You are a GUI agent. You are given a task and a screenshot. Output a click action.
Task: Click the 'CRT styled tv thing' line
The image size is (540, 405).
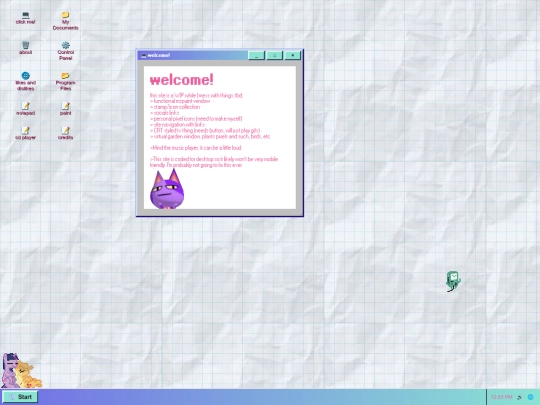205,131
